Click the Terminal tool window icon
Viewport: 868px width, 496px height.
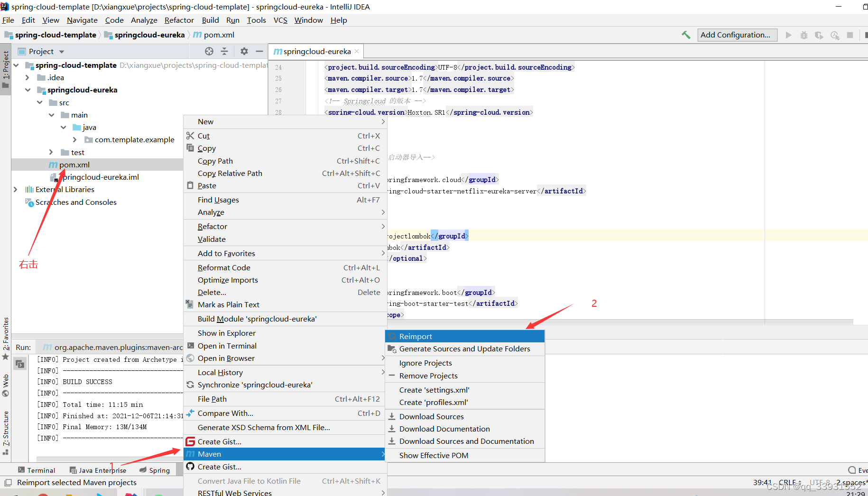click(21, 470)
